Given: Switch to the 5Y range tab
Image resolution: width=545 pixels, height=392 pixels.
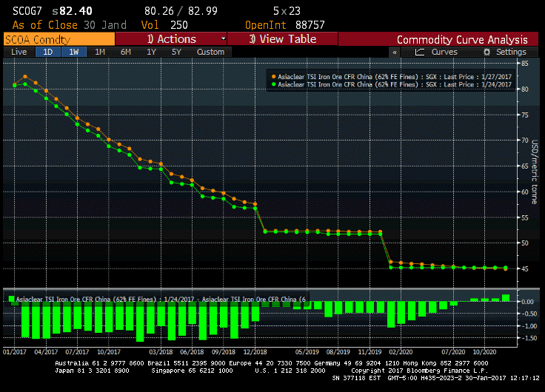Looking at the screenshot, I should pyautogui.click(x=176, y=52).
